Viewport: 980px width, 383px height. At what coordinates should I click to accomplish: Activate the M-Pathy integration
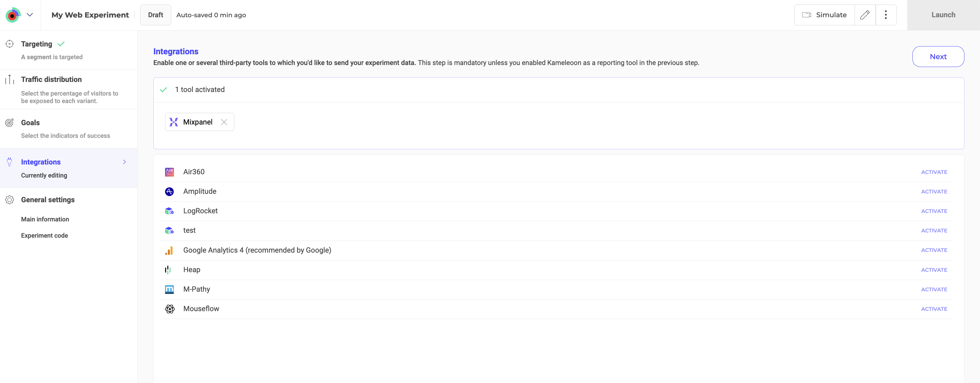point(934,289)
